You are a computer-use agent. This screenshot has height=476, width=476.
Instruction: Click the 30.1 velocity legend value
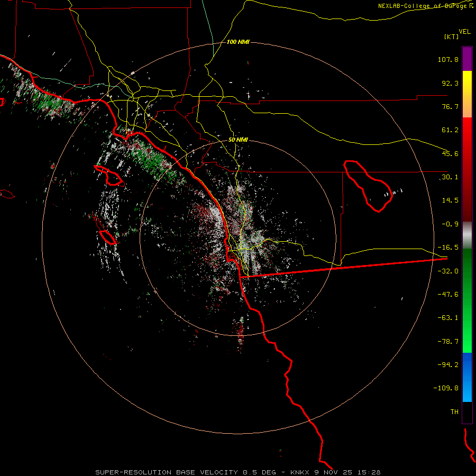(x=450, y=177)
